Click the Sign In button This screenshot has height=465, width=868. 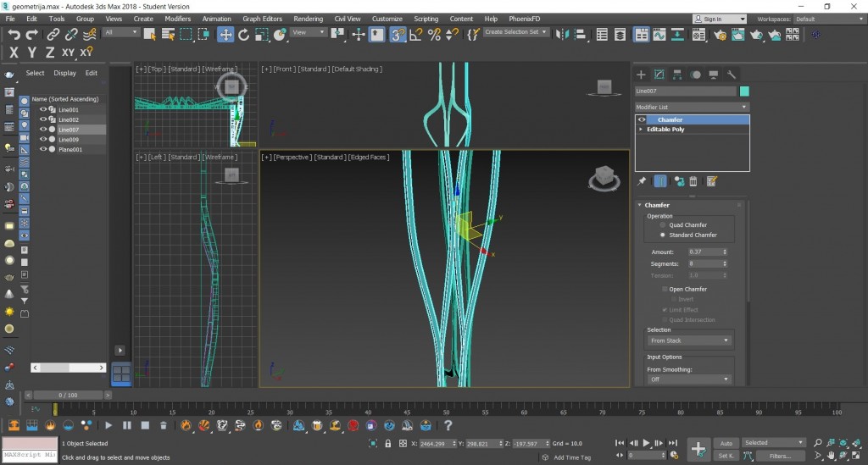(x=719, y=19)
